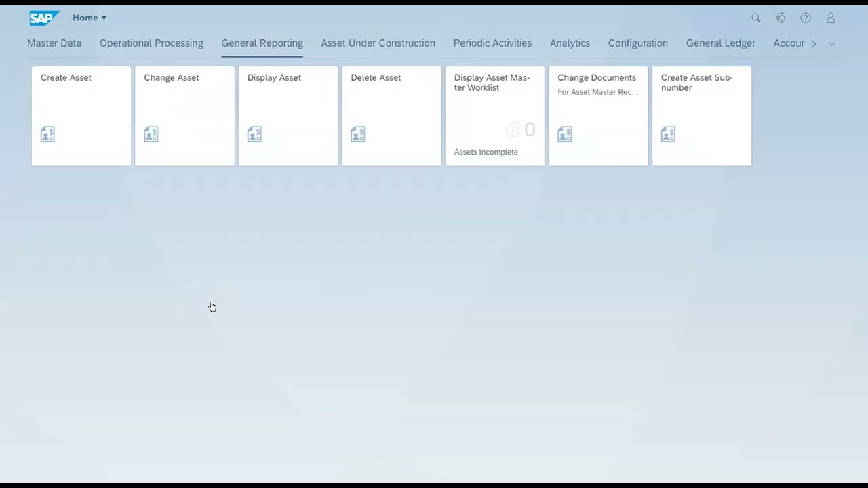Open the Display Asset Master Worklist tile

pyautogui.click(x=494, y=116)
